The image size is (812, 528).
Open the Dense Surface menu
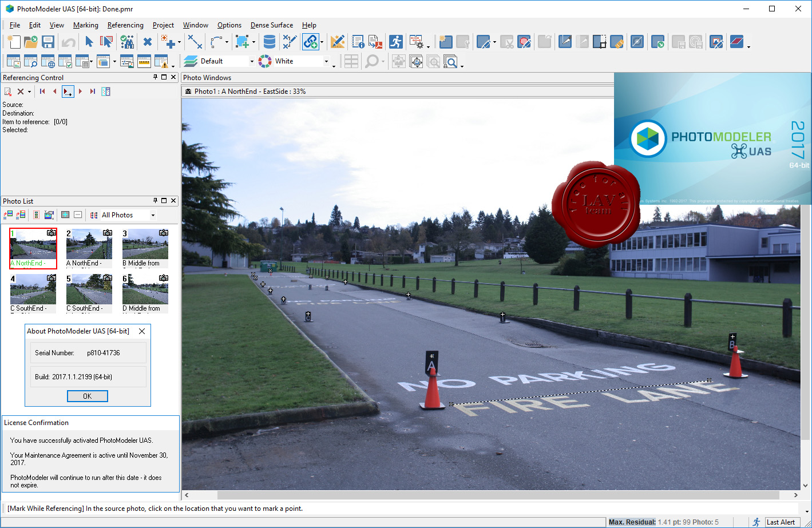(x=272, y=25)
